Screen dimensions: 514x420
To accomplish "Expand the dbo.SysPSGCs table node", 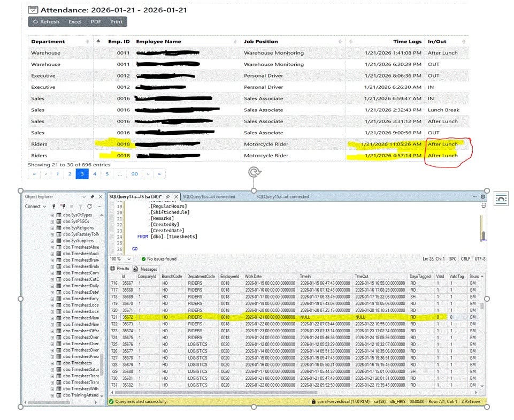I will pyautogui.click(x=52, y=222).
